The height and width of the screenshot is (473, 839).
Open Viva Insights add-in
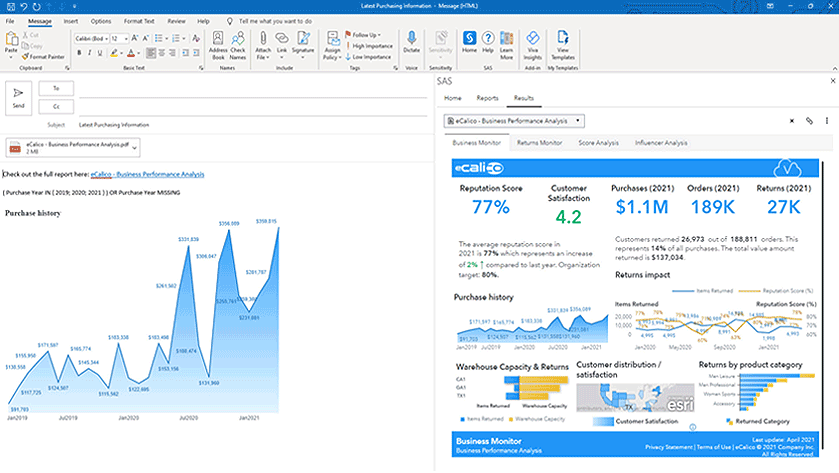(x=532, y=45)
